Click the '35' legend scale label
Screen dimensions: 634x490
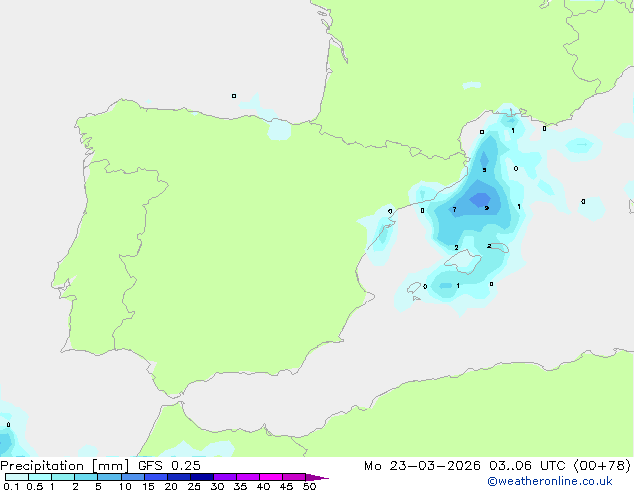tap(240, 486)
